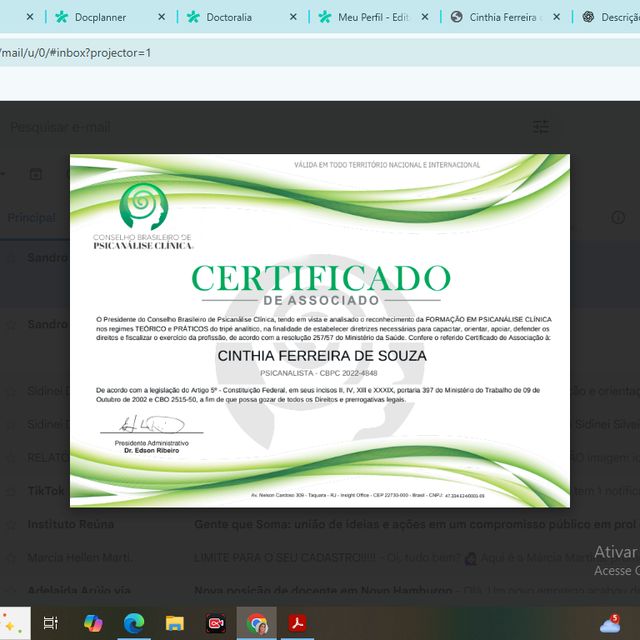640x640 pixels.
Task: Close the Meu Perfil tab
Action: [425, 17]
